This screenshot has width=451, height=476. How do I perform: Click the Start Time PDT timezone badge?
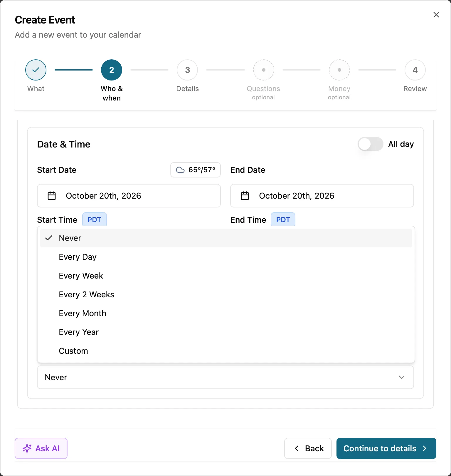(x=94, y=219)
